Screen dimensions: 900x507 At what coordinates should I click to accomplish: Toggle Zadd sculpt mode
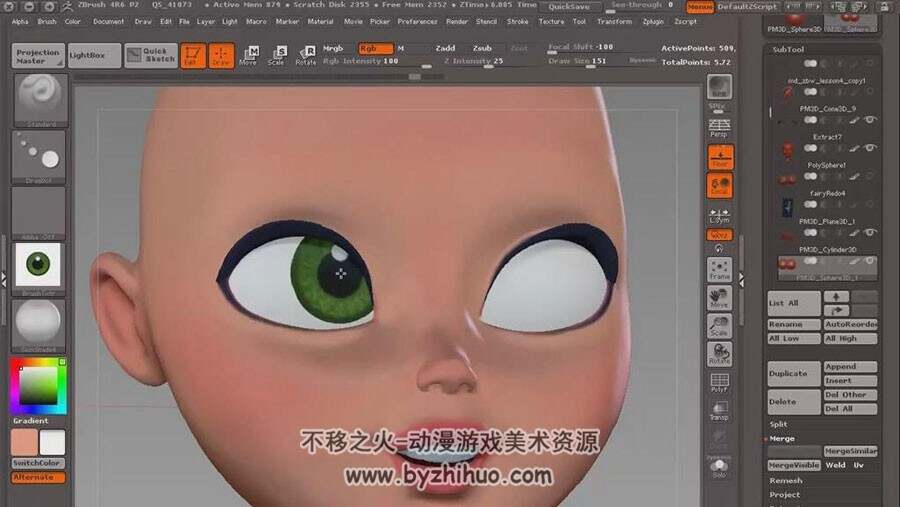tap(445, 49)
